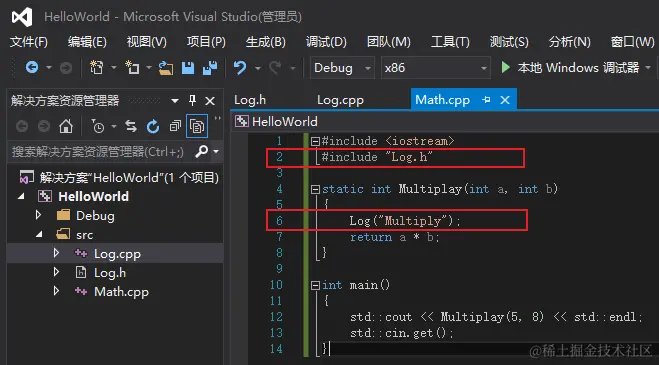Image resolution: width=659 pixels, height=365 pixels.
Task: Click the Save All icon
Action: [x=210, y=68]
